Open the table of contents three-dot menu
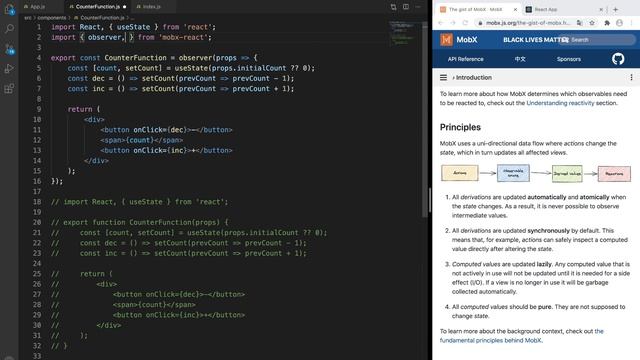Viewport: 640px width, 360px height. click(x=631, y=78)
